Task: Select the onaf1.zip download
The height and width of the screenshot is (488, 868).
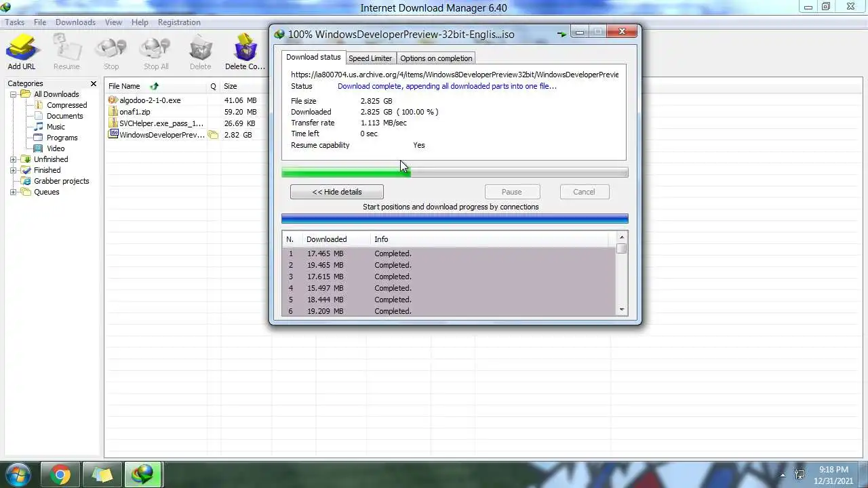Action: click(x=135, y=112)
